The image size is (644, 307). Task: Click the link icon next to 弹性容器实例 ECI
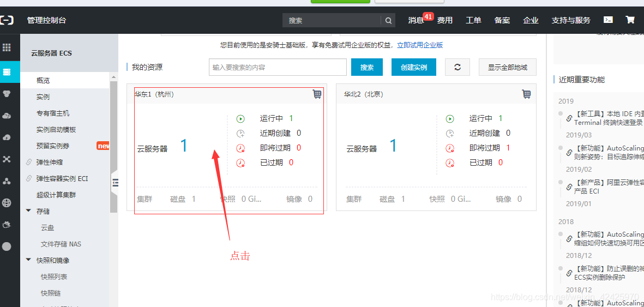click(x=29, y=179)
